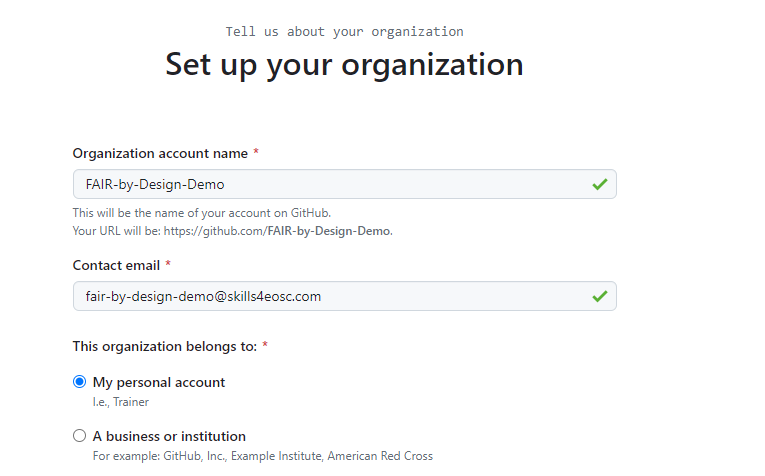Image resolution: width=765 pixels, height=476 pixels.
Task: Click the 'Organization account name' field label
Action: pyautogui.click(x=160, y=153)
